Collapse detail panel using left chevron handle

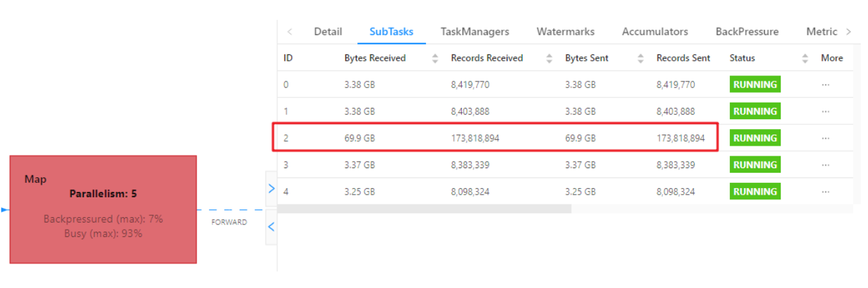click(x=271, y=227)
